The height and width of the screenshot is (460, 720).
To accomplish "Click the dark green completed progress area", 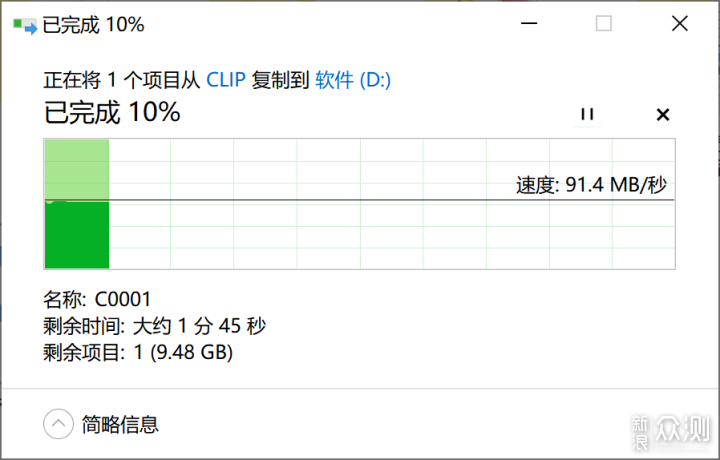I will tap(77, 234).
